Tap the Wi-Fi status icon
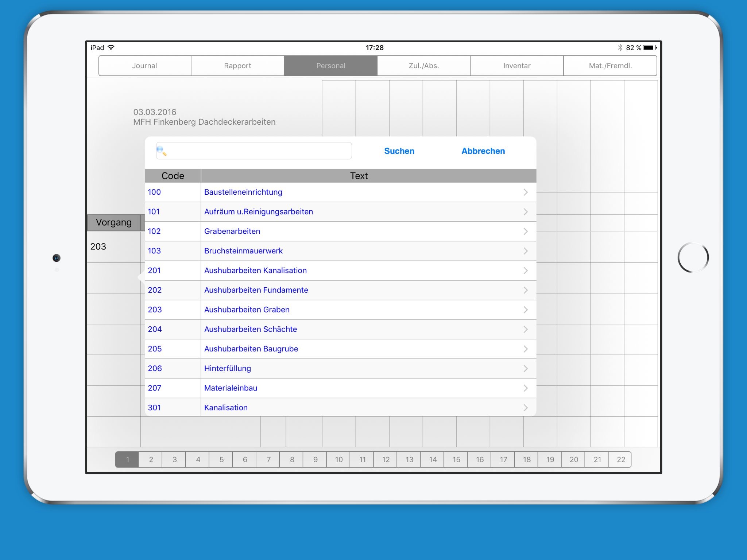747x560 pixels. point(111,48)
